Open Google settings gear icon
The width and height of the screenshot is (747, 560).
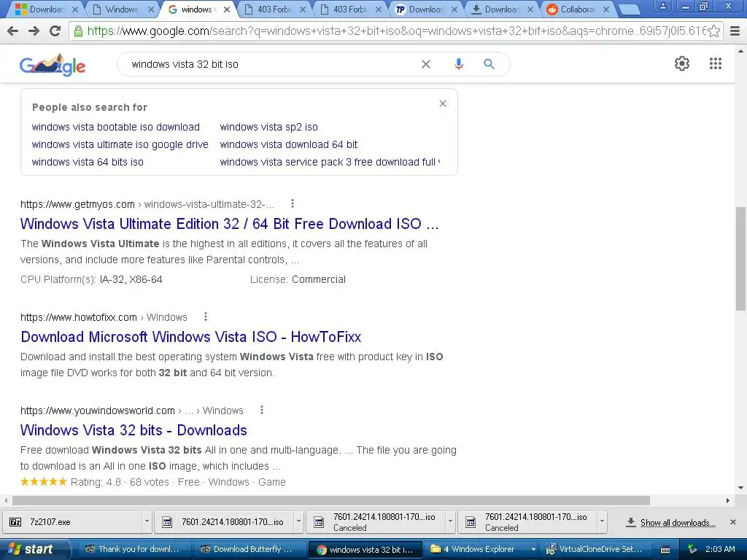pos(682,64)
